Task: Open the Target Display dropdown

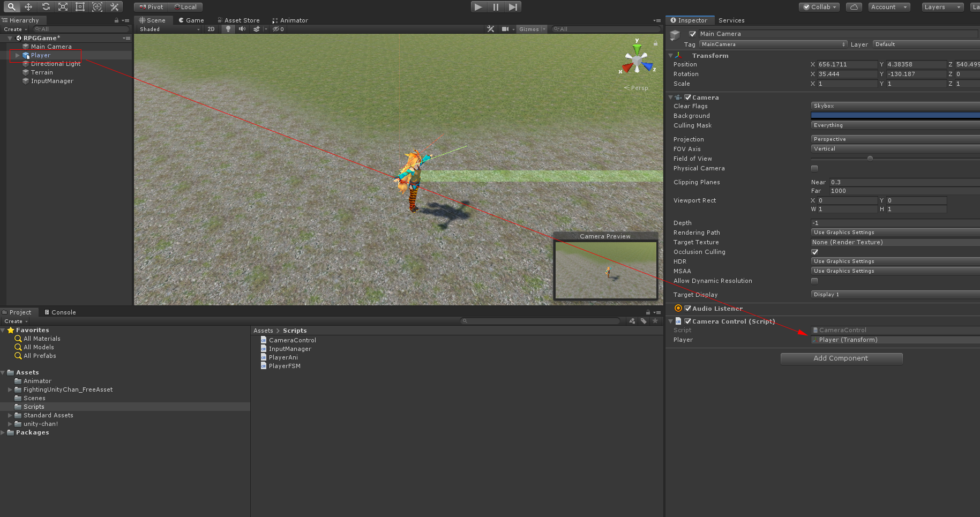Action: [895, 295]
